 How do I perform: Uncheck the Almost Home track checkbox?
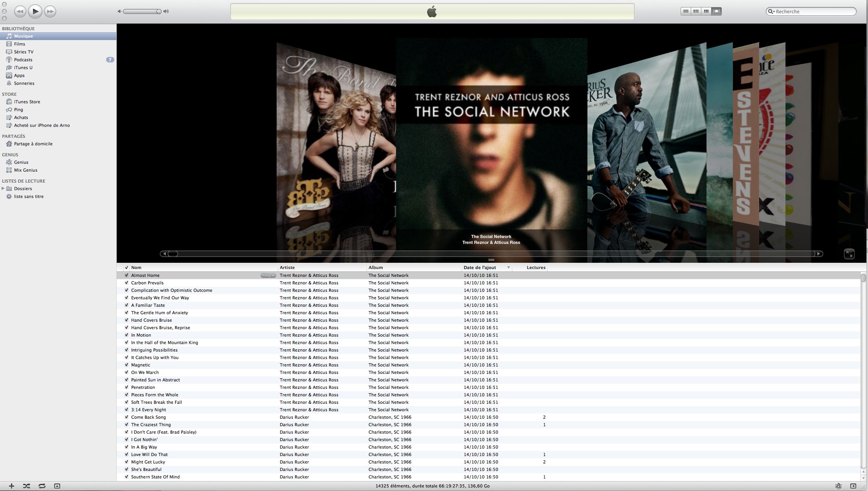click(x=127, y=275)
